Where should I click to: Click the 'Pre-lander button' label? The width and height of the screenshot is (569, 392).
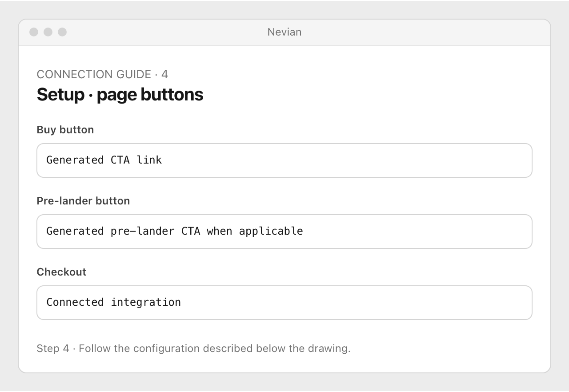pyautogui.click(x=83, y=201)
